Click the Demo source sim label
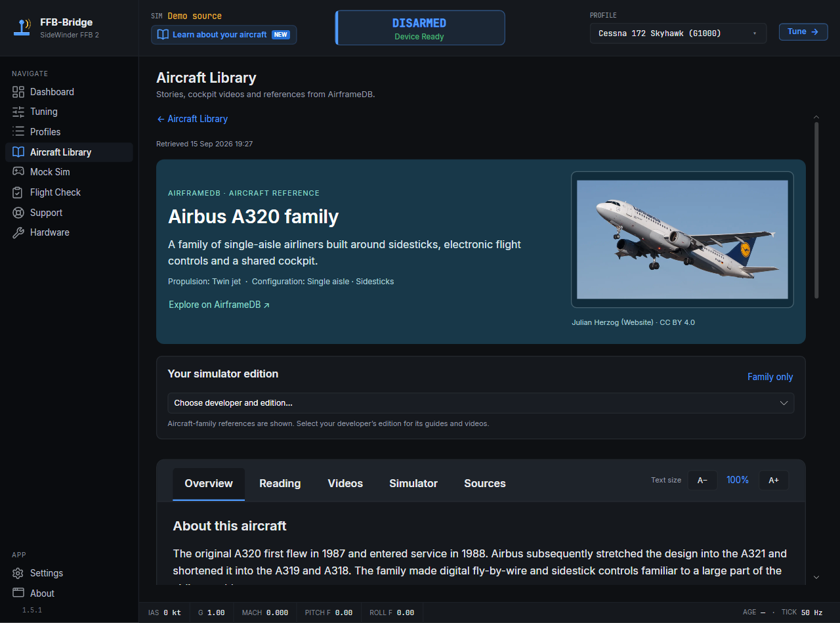The image size is (840, 623). point(194,16)
